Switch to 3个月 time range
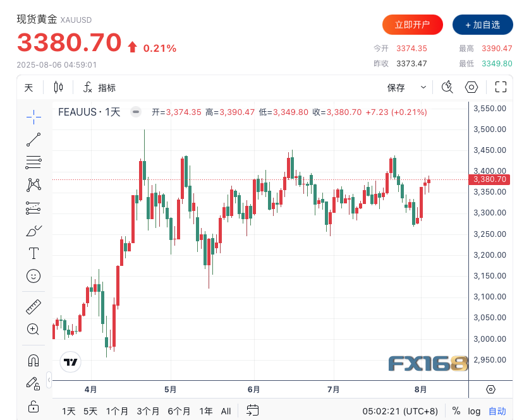Image resolution: width=517 pixels, height=420 pixels. coord(148,411)
